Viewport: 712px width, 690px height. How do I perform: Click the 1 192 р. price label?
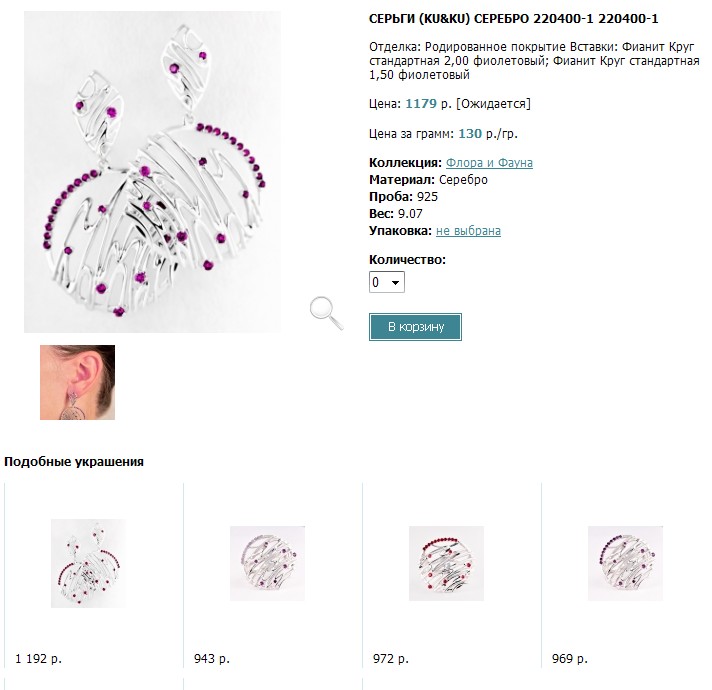(x=39, y=659)
